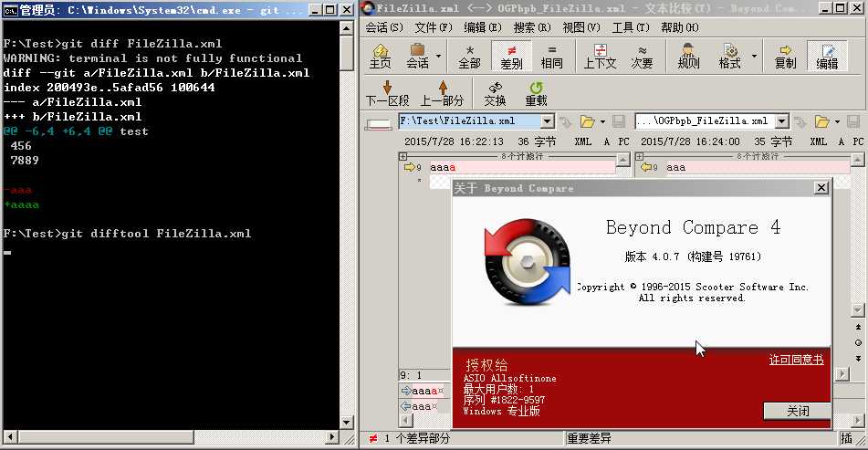The height and width of the screenshot is (450, 868).
Task: Click the 重载 reload icon
Action: [536, 93]
